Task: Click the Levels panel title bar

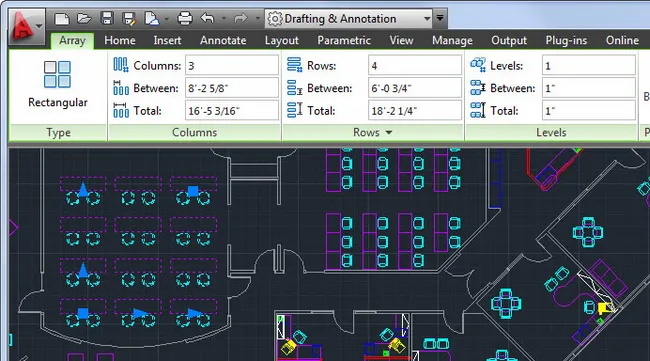Action: [x=551, y=133]
